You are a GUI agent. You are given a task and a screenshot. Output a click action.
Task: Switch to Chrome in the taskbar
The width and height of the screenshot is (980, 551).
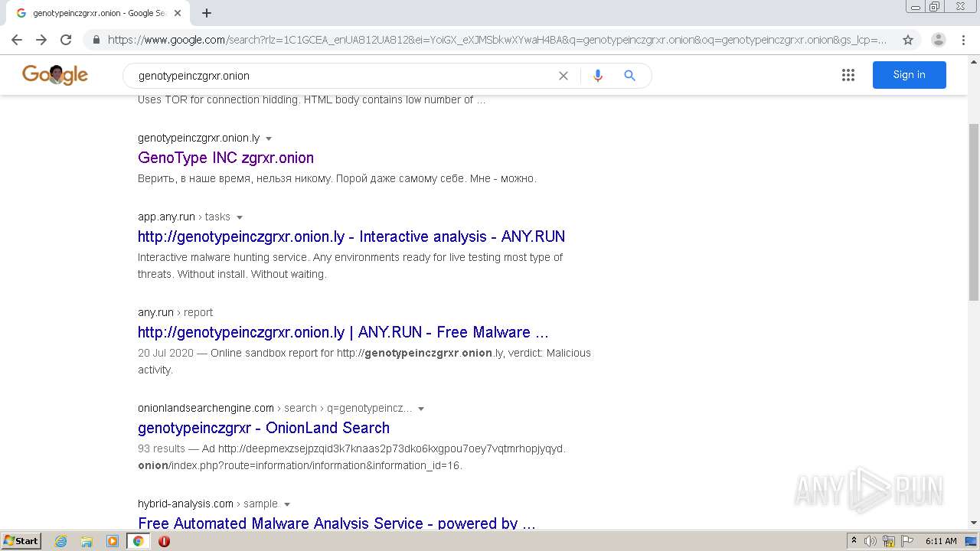[x=138, y=541]
